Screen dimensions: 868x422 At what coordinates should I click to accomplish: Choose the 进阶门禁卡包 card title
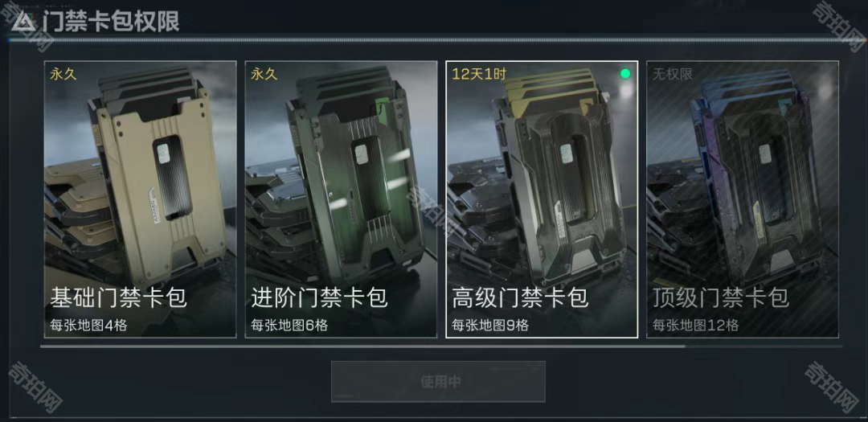coord(319,298)
